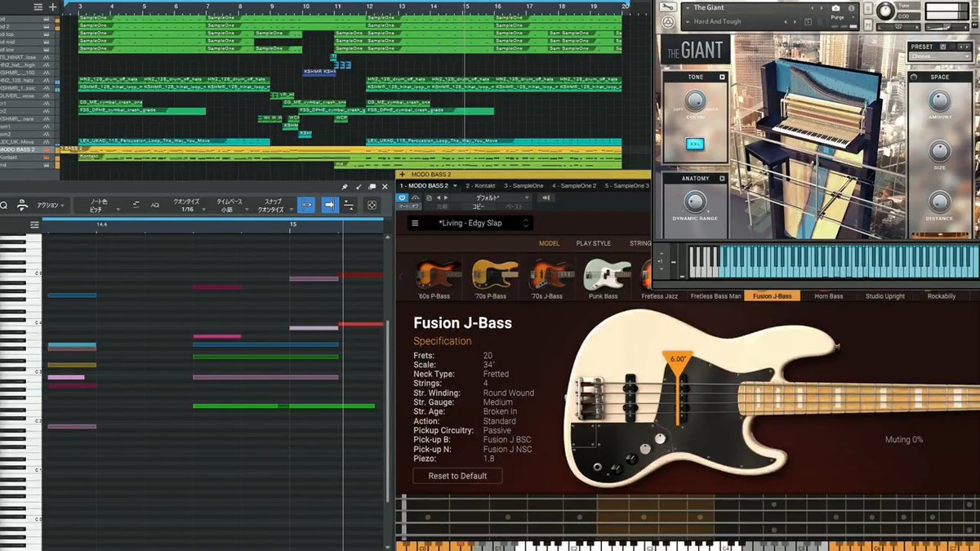
Task: Select Horn Bass model tab
Action: click(829, 296)
